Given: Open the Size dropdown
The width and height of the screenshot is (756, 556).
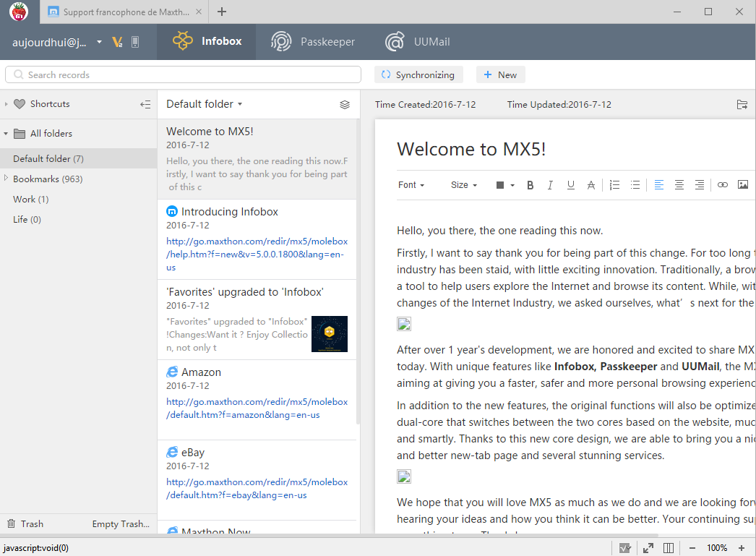Looking at the screenshot, I should click(x=464, y=184).
